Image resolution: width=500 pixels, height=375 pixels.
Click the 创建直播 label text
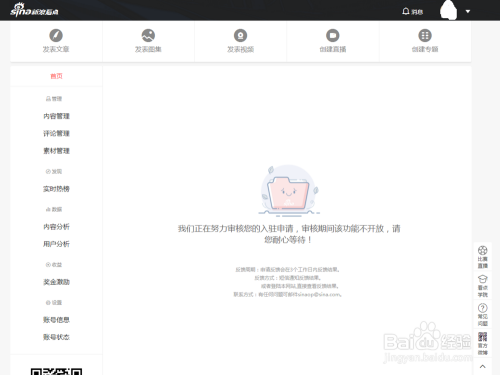333,49
